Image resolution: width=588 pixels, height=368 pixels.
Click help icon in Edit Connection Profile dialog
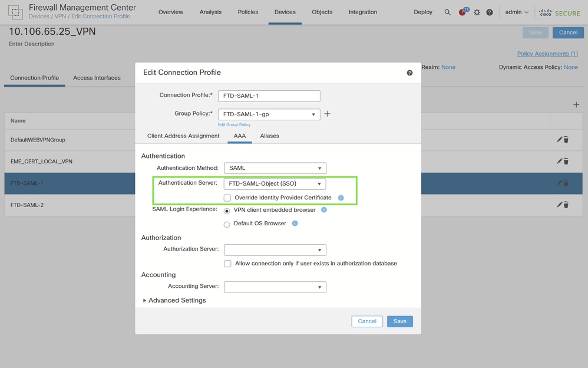pyautogui.click(x=409, y=73)
